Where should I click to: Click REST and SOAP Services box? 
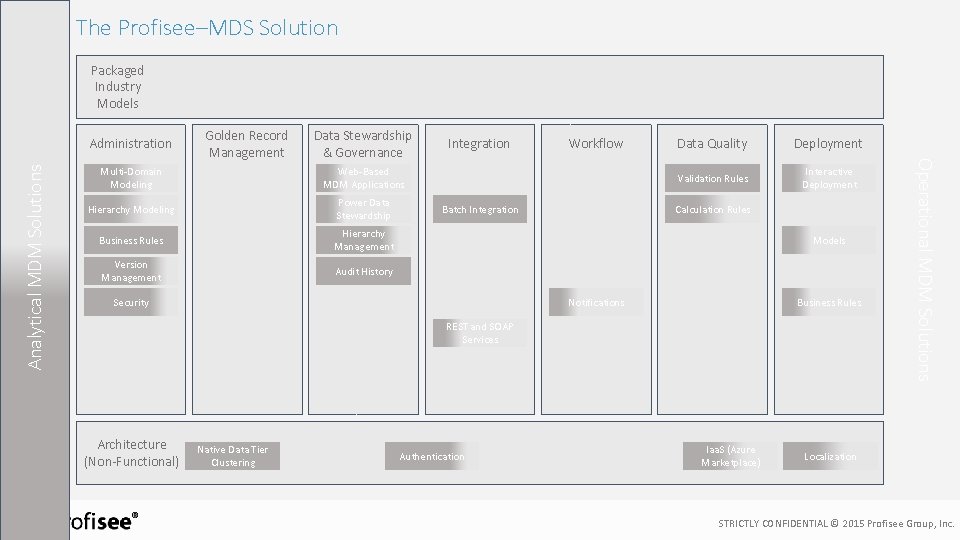pyautogui.click(x=480, y=333)
